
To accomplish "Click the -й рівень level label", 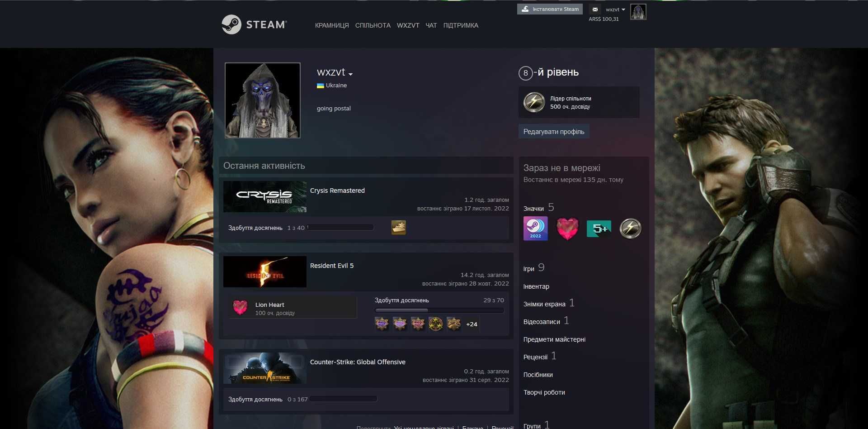I will click(x=557, y=72).
